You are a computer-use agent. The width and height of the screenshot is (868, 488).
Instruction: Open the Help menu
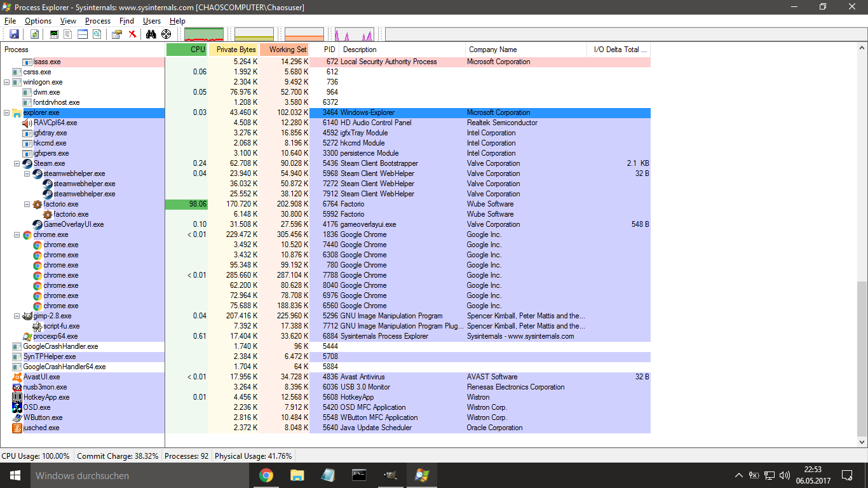177,21
